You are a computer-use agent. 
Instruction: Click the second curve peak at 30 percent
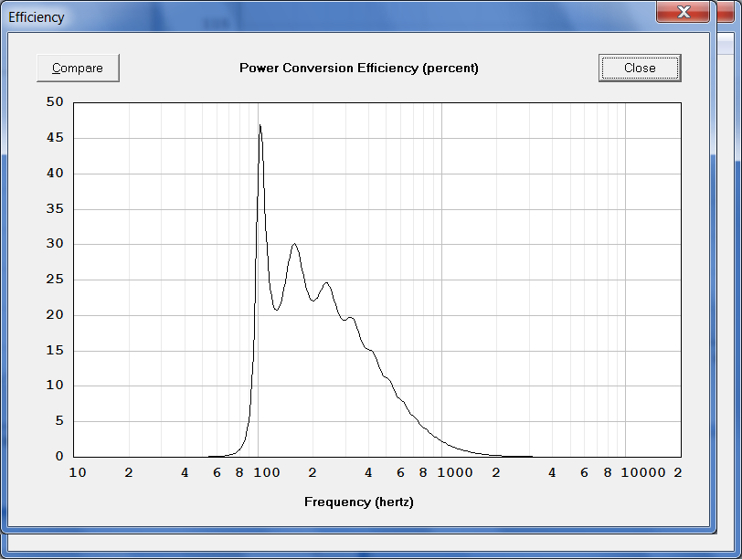pos(294,244)
